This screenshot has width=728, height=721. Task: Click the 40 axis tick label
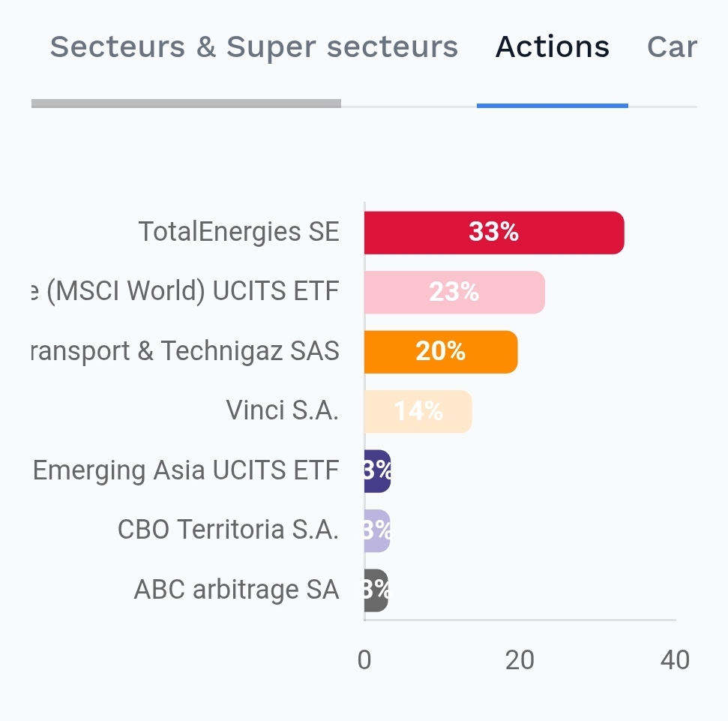675,659
